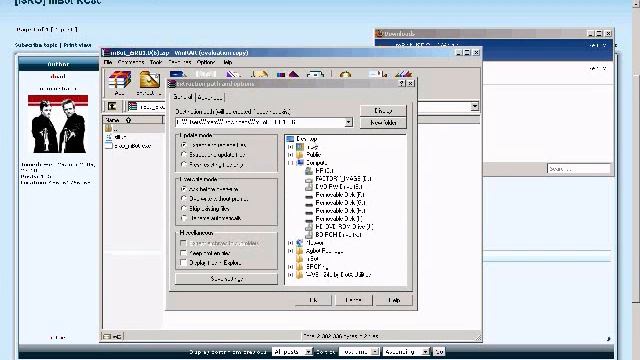Image resolution: width=640 pixels, height=360 pixels.
Task: Select 'Ask before overwrite' option
Action: coord(184,189)
